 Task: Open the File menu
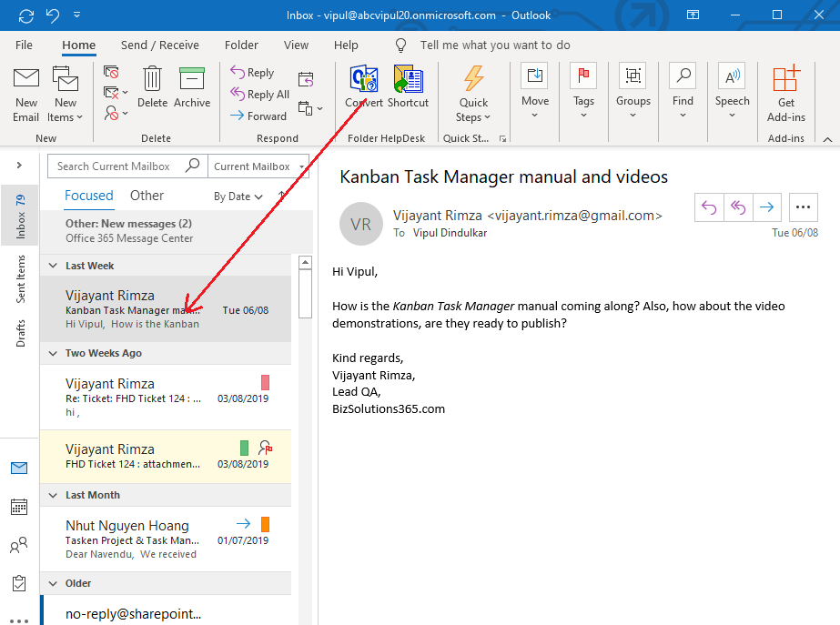25,45
